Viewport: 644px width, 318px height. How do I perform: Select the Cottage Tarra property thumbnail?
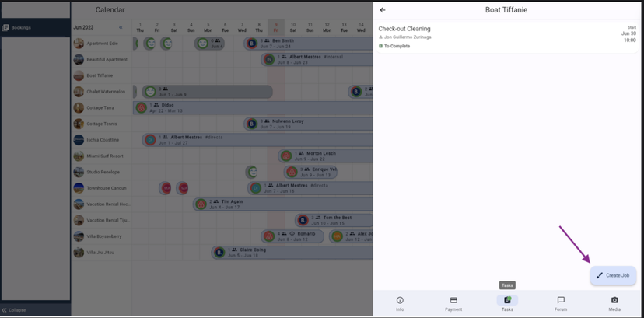(79, 108)
